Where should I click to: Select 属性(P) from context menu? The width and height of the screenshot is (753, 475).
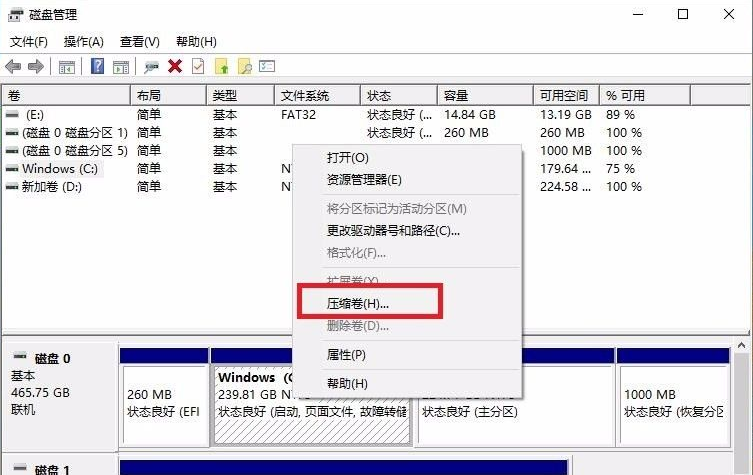(346, 355)
